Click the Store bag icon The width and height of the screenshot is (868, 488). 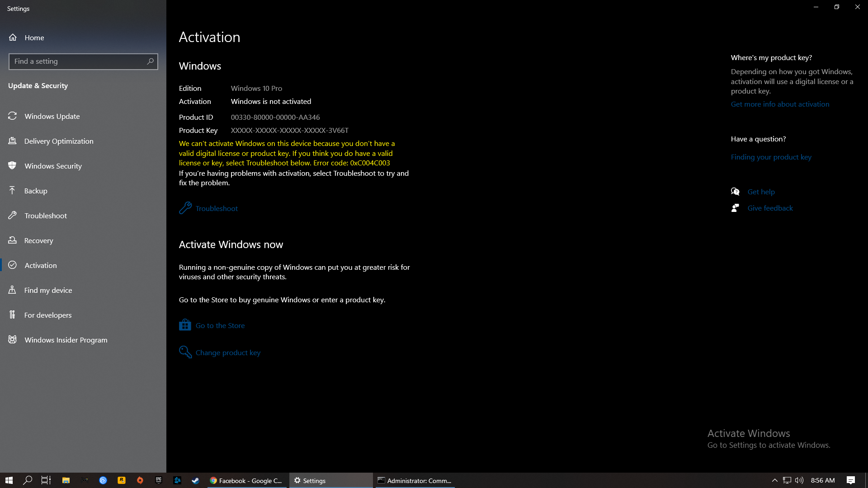coord(185,325)
